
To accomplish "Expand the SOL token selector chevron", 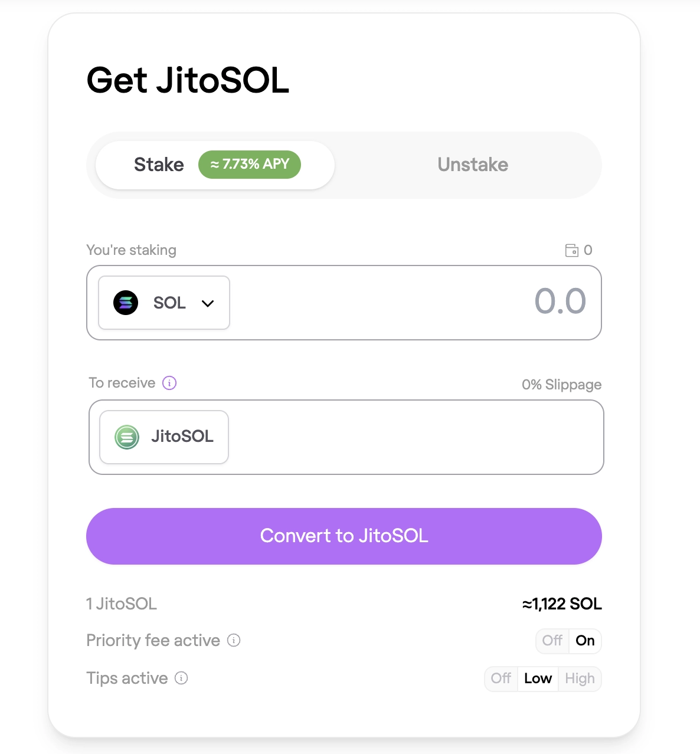I will pos(207,303).
